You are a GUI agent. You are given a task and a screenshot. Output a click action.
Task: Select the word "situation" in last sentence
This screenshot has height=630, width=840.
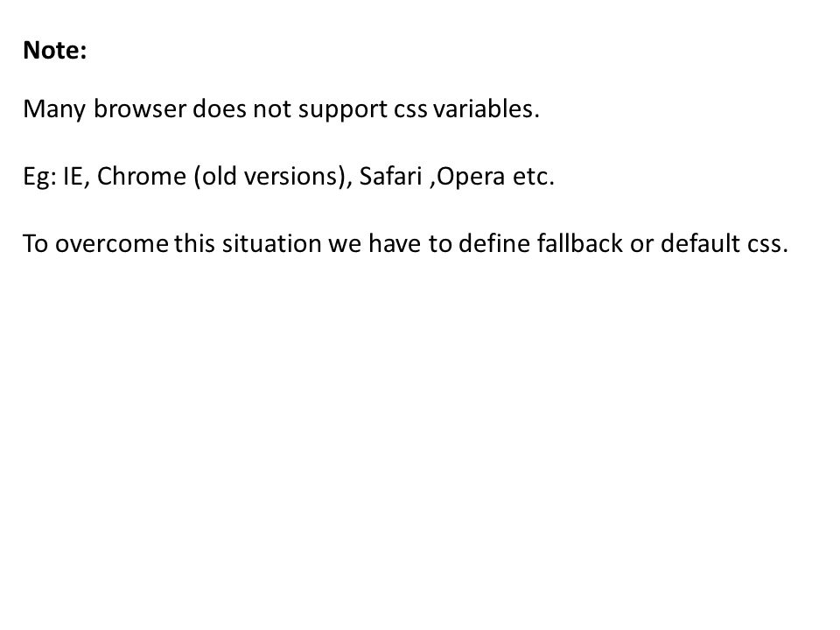pyautogui.click(x=271, y=242)
